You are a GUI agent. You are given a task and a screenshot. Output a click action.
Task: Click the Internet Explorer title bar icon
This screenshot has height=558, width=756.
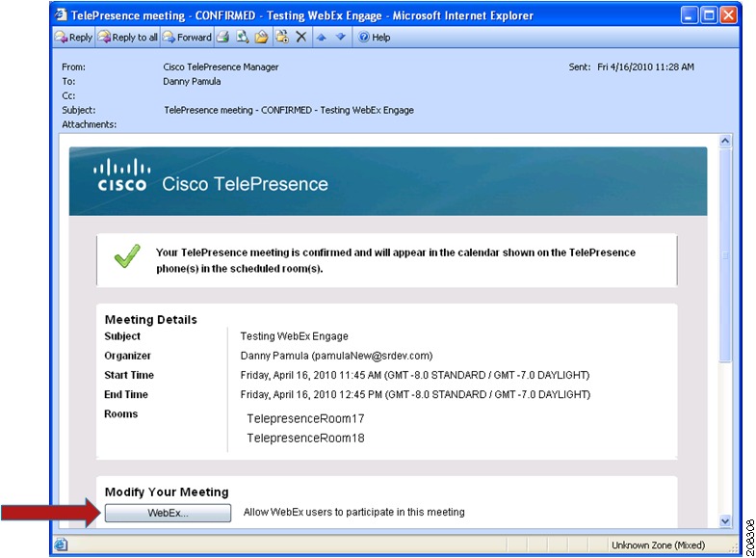tap(61, 14)
